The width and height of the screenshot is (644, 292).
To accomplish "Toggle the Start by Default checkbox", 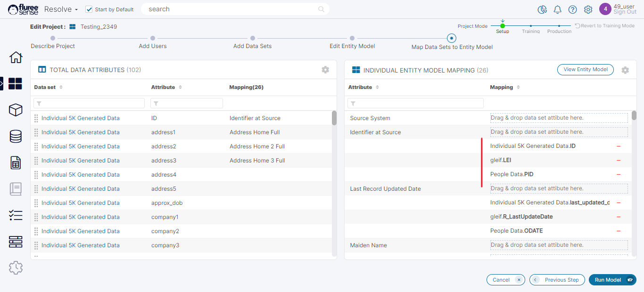I will [x=89, y=9].
